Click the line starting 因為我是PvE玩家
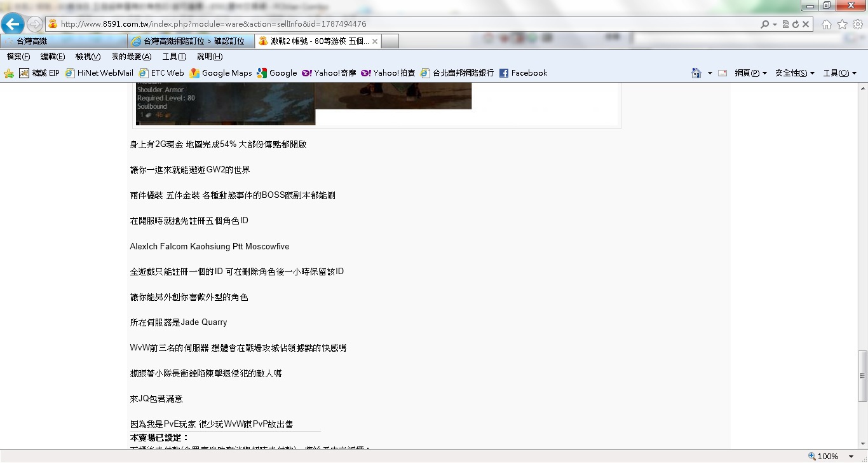This screenshot has width=868, height=463. (x=212, y=424)
